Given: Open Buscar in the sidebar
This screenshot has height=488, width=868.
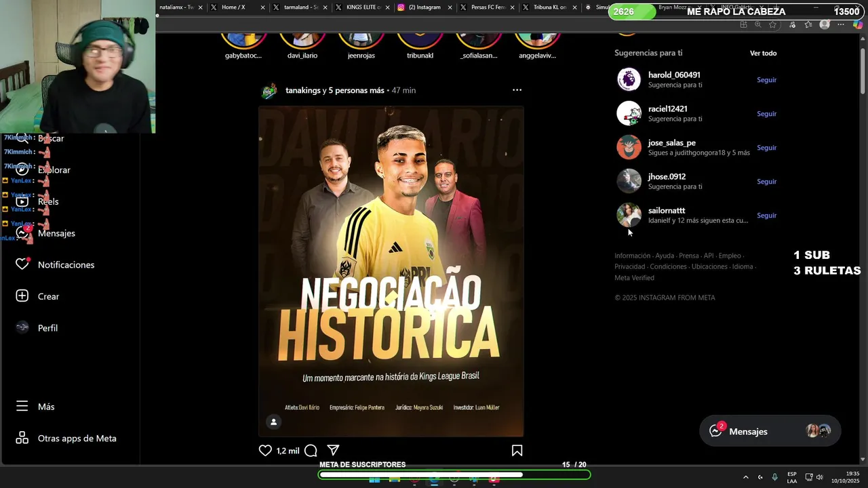Looking at the screenshot, I should (41, 138).
